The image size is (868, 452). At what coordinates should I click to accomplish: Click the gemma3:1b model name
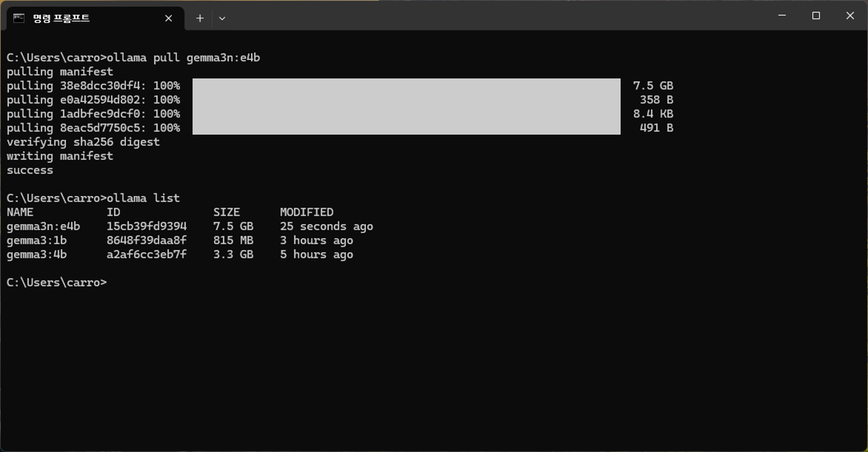point(36,240)
